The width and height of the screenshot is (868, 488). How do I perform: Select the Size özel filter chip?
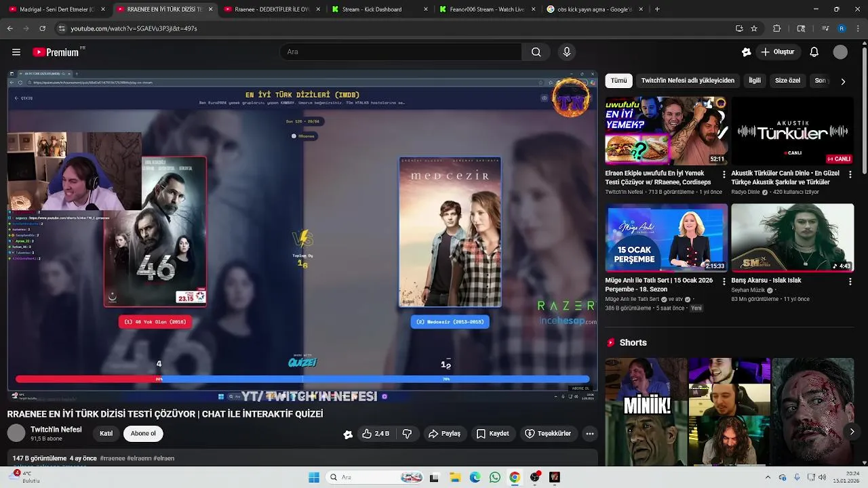787,81
